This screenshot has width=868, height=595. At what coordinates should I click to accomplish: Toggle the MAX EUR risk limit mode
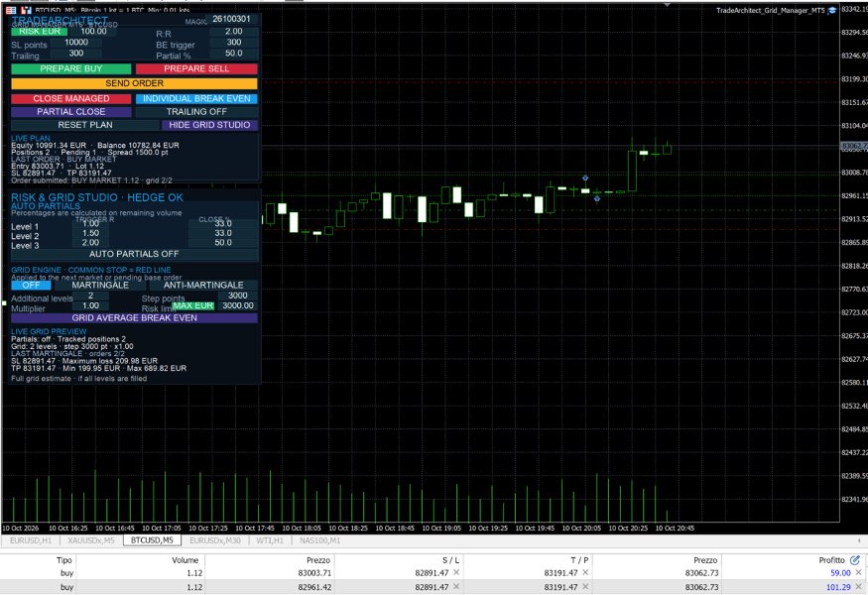(192, 305)
